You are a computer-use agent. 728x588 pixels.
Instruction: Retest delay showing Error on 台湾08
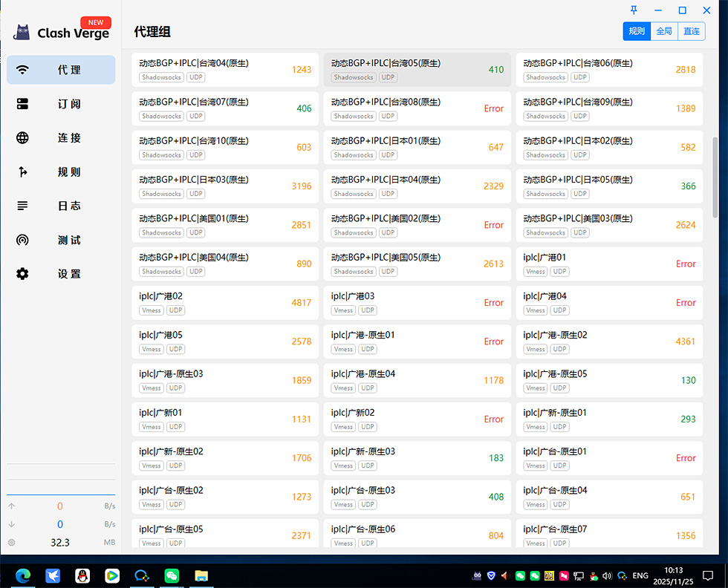tap(493, 108)
